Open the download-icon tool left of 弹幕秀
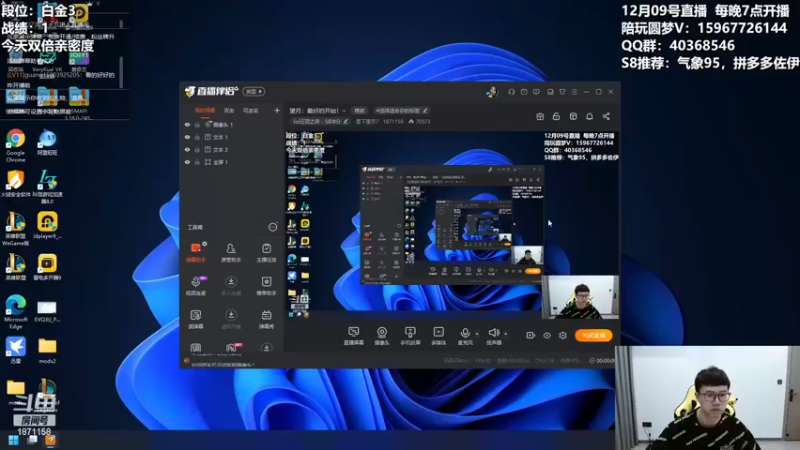This screenshot has height=450, width=800. tap(231, 318)
